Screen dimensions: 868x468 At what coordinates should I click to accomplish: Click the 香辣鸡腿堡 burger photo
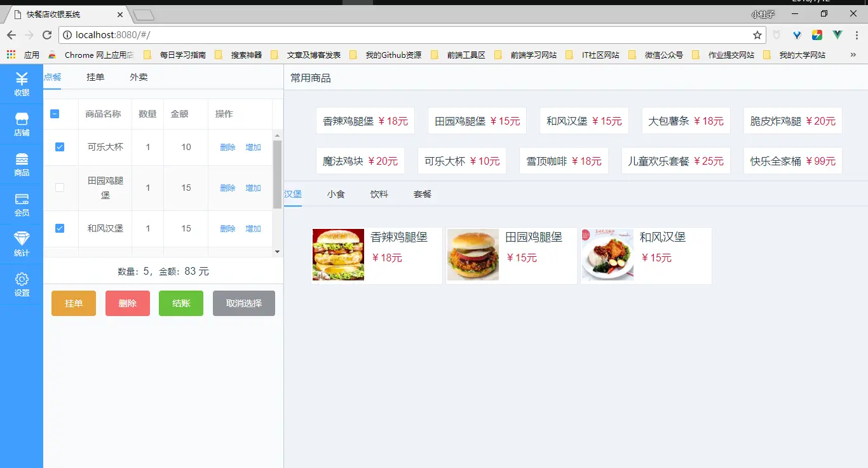[338, 255]
